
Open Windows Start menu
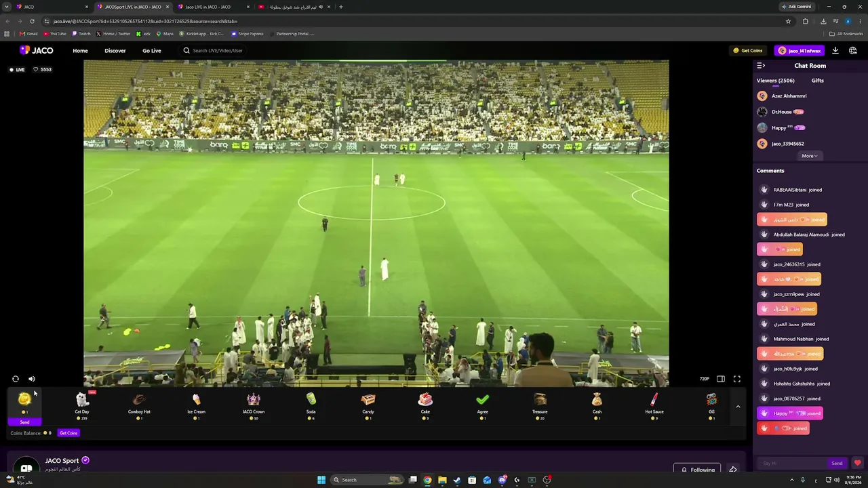pyautogui.click(x=321, y=480)
